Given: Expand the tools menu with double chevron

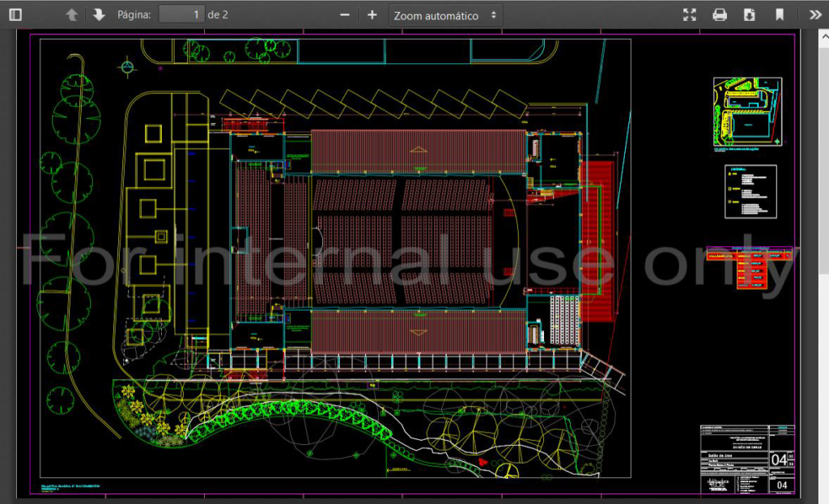Looking at the screenshot, I should (814, 15).
